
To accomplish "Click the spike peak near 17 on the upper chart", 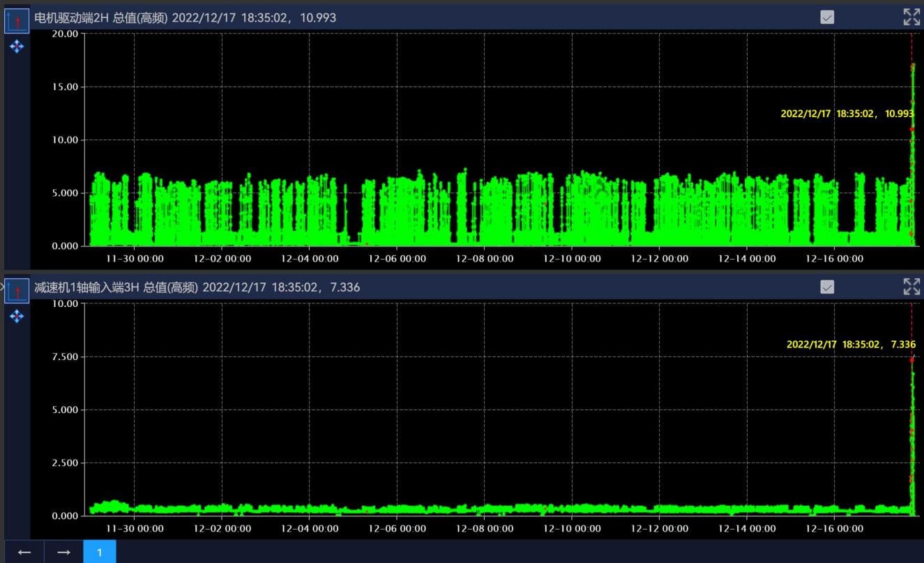I will [913, 66].
